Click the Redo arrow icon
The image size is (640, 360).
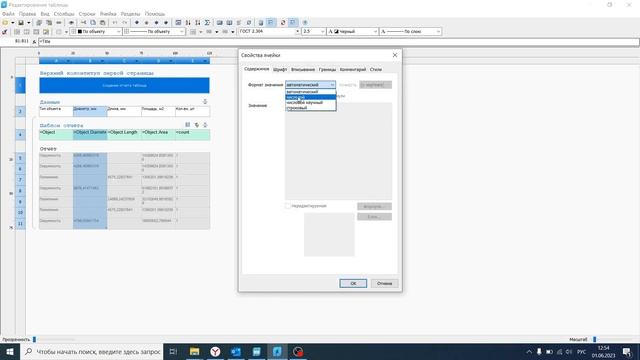[x=124, y=23]
